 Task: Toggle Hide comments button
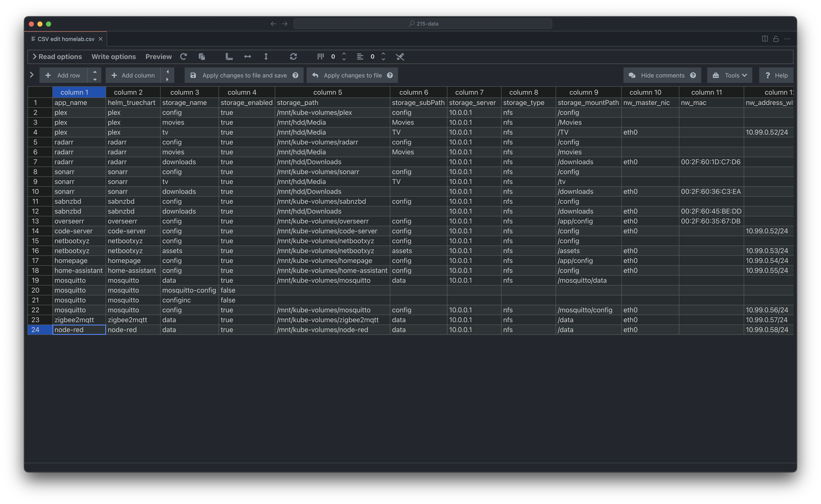click(x=662, y=75)
